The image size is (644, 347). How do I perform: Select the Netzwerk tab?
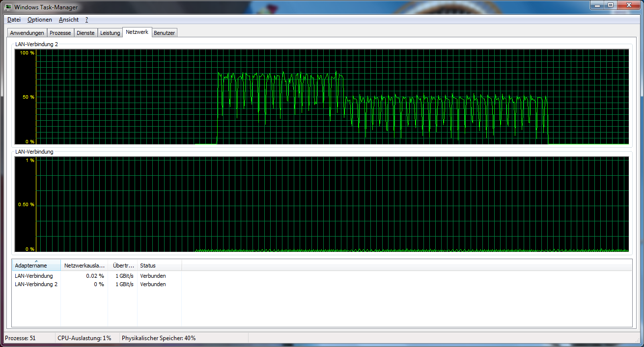pos(137,31)
